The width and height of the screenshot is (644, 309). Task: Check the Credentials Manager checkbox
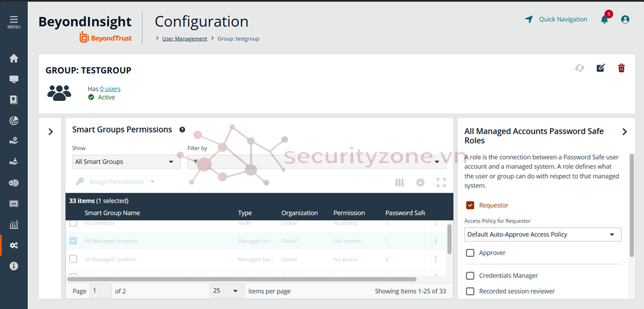tap(470, 275)
